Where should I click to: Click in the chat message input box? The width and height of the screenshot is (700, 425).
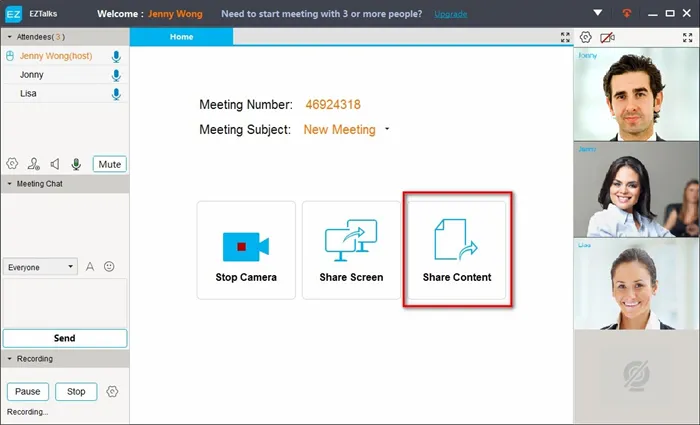(65, 303)
